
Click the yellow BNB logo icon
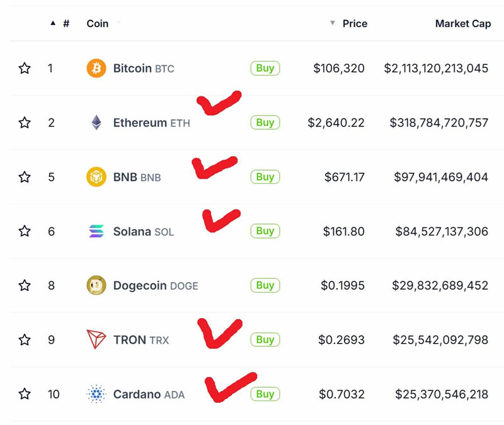tap(96, 177)
